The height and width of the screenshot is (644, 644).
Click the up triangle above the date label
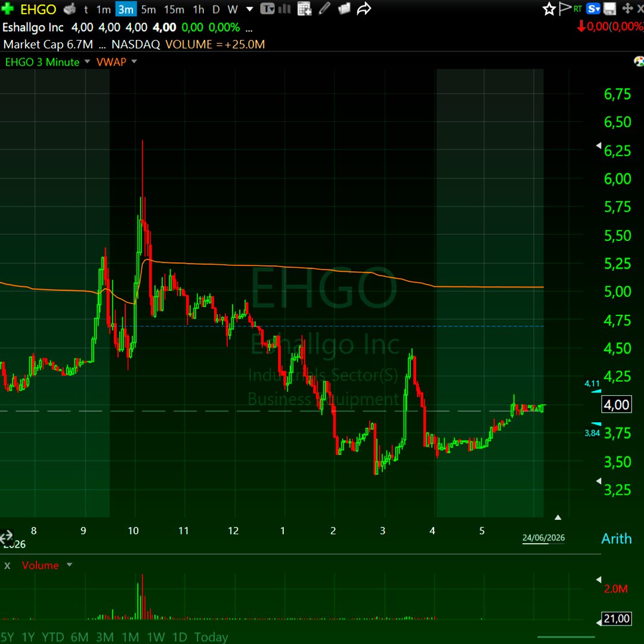pyautogui.click(x=558, y=518)
